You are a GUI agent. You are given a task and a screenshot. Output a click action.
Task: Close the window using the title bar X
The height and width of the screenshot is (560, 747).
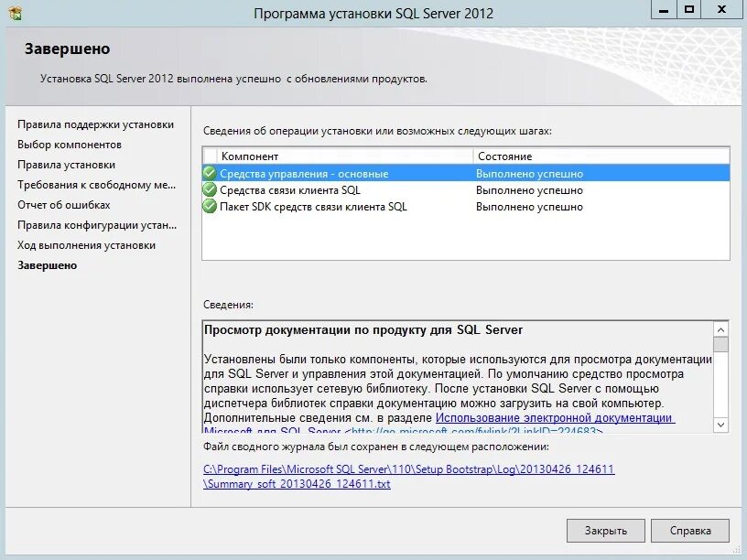point(721,9)
